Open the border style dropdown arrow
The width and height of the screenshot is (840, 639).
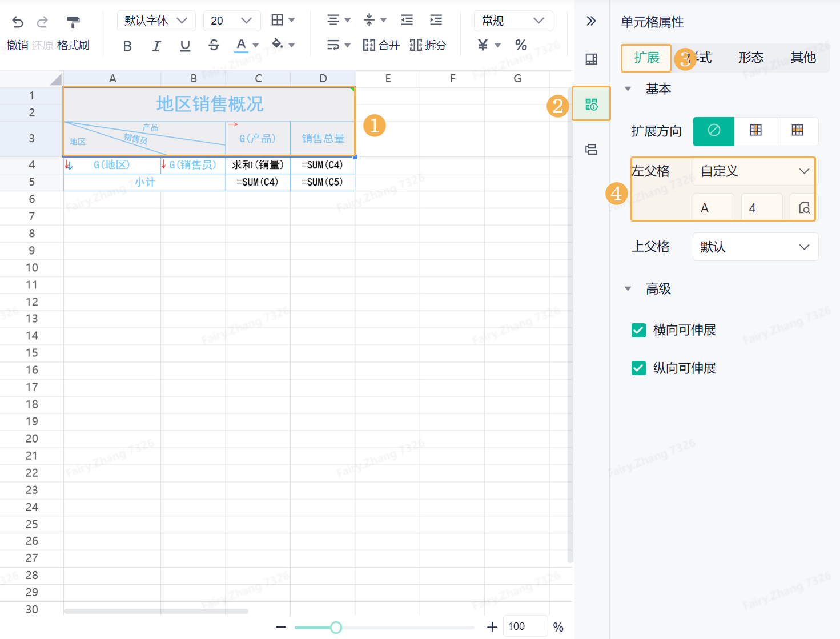(292, 20)
